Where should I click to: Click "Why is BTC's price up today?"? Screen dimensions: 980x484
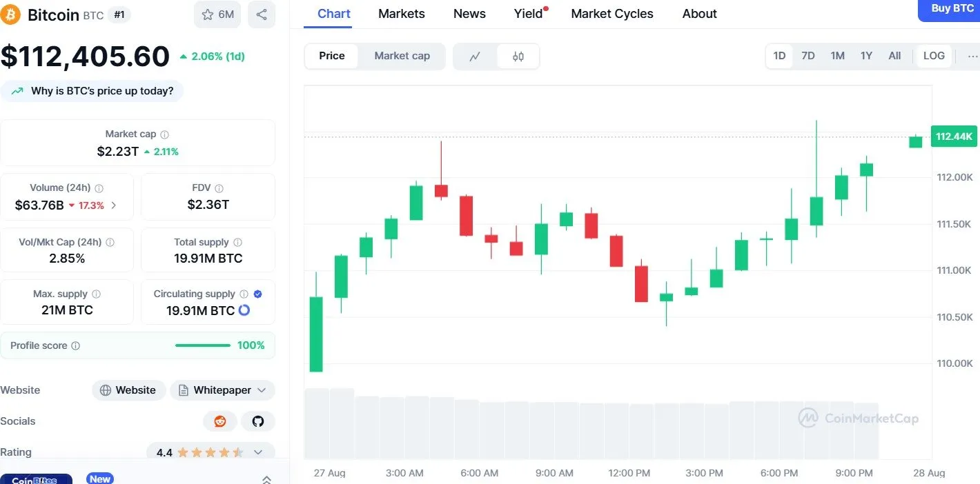(93, 91)
